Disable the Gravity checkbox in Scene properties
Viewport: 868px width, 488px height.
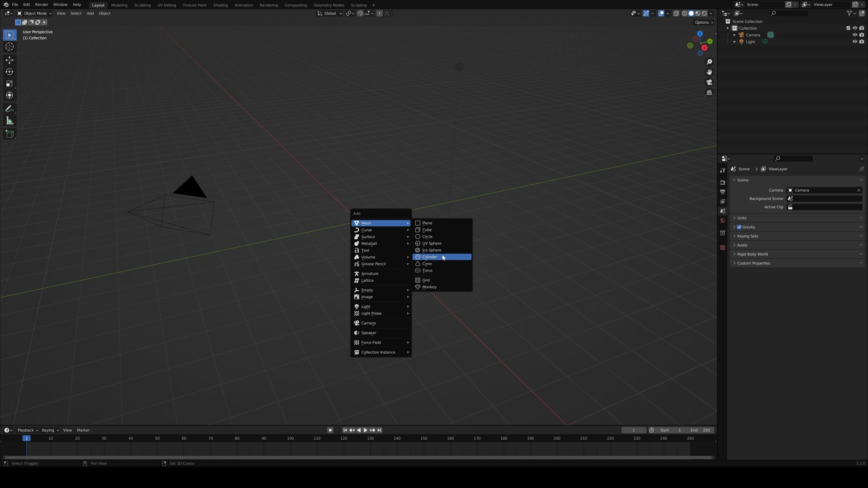coord(740,227)
